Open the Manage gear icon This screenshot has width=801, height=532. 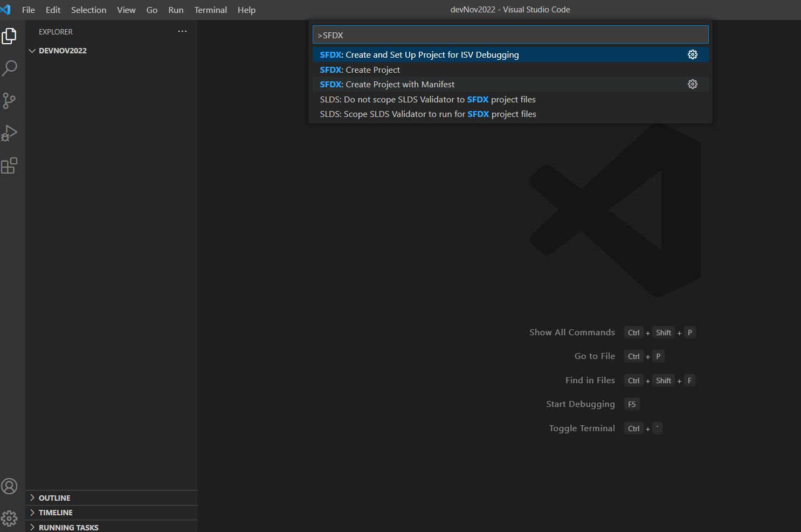tap(9, 519)
